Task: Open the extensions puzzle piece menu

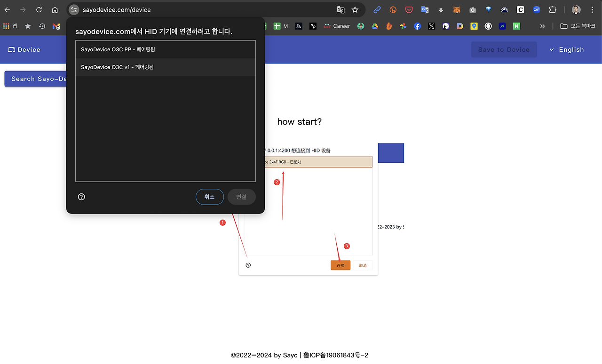Action: tap(553, 9)
